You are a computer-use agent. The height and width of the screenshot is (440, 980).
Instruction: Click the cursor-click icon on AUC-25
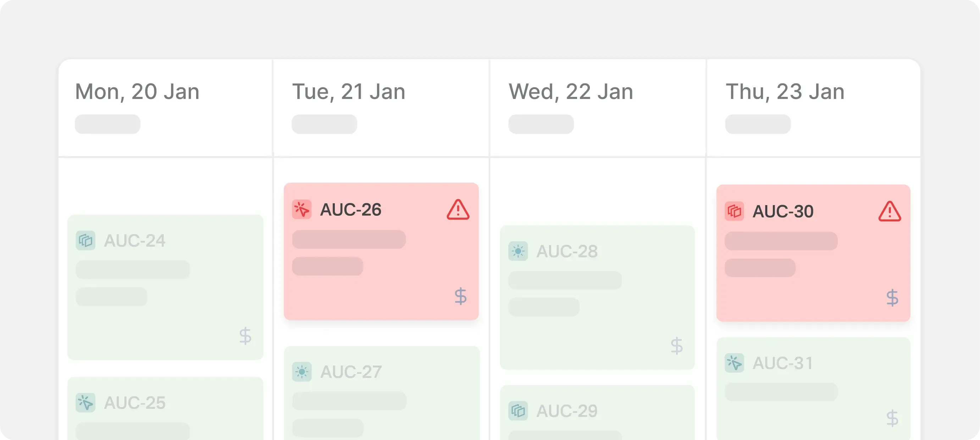click(x=85, y=403)
